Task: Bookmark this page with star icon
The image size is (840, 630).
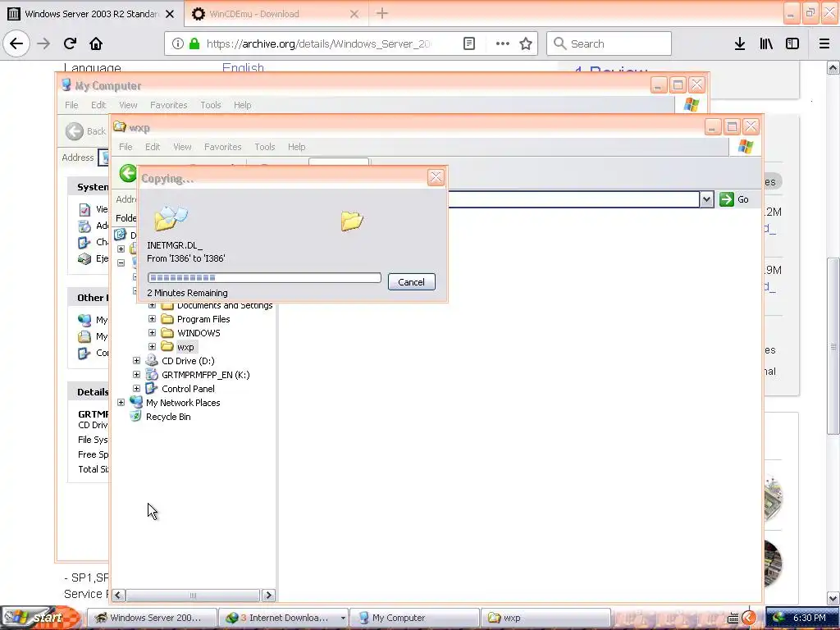Action: click(x=526, y=43)
